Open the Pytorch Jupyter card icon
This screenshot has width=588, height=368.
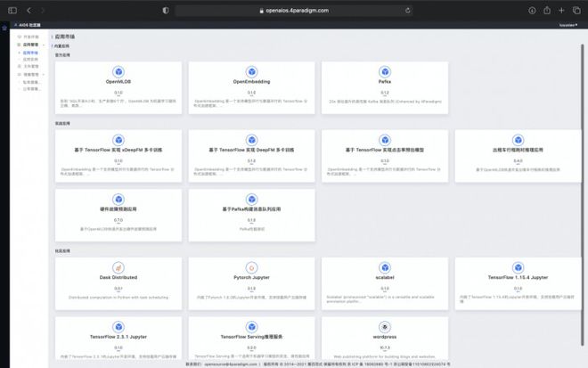[x=251, y=267]
